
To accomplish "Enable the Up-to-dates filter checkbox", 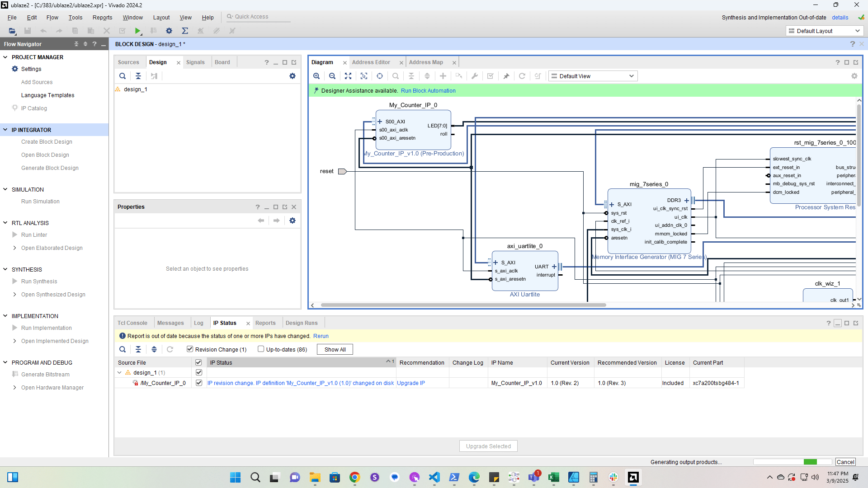I will point(261,349).
